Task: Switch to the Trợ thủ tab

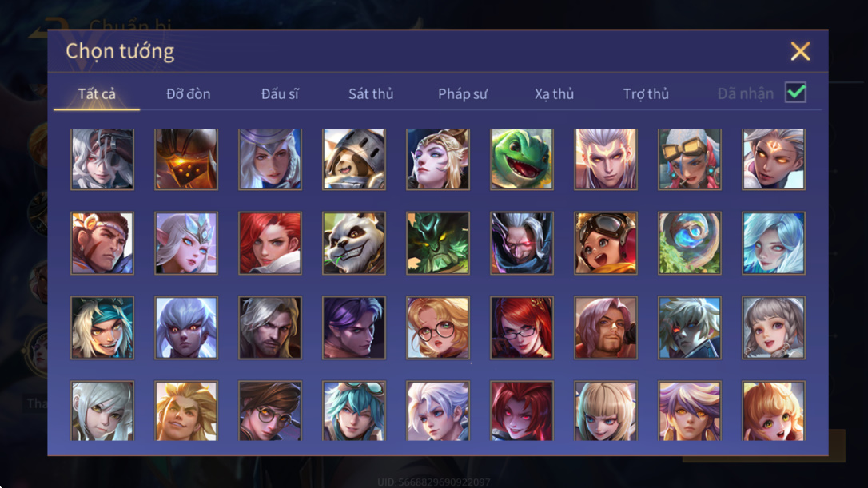Action: click(x=646, y=94)
